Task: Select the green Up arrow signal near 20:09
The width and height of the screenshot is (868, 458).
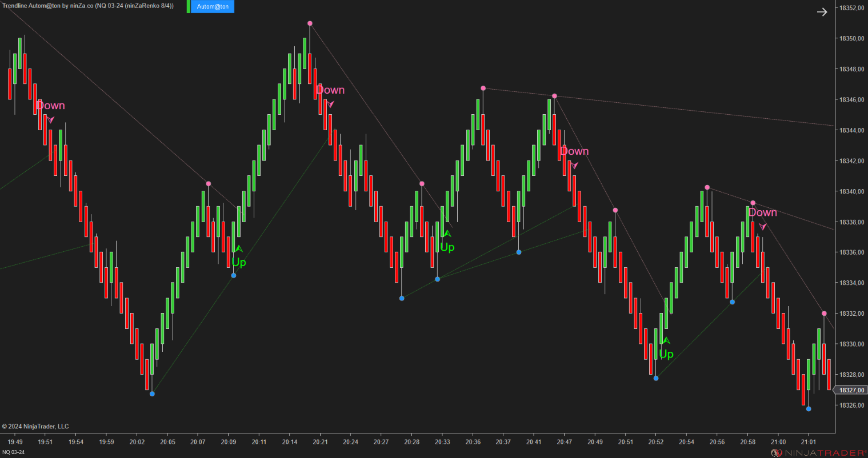Action: point(238,249)
